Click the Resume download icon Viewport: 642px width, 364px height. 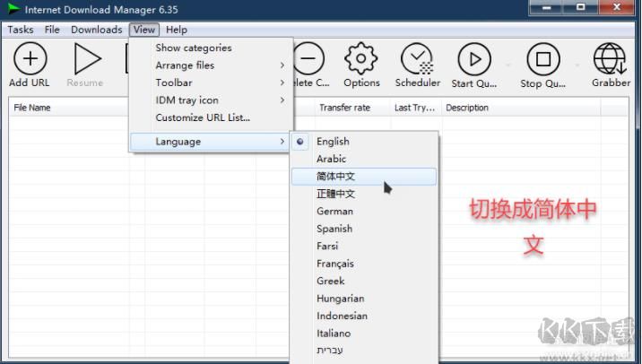click(85, 60)
